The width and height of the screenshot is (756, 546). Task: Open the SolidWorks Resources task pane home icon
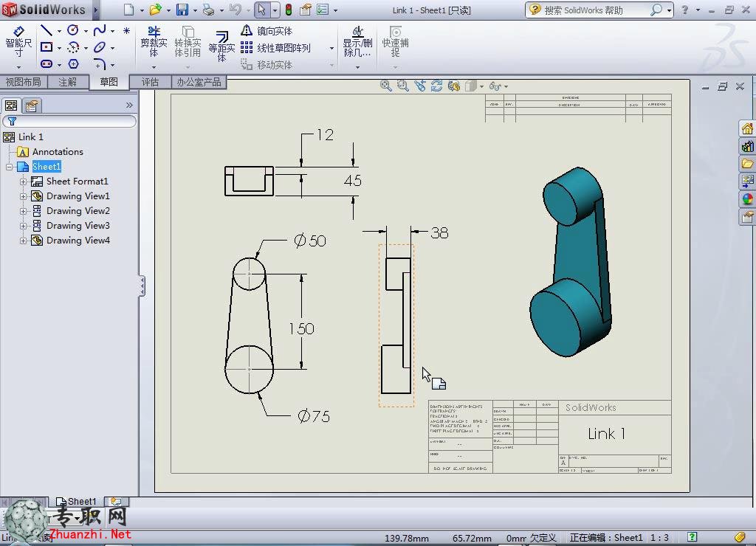[x=747, y=128]
